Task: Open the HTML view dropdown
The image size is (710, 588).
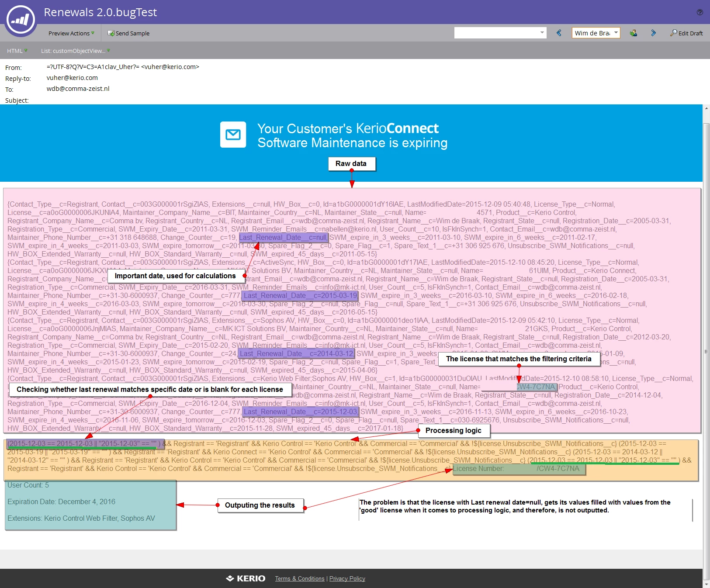Action: click(x=17, y=51)
